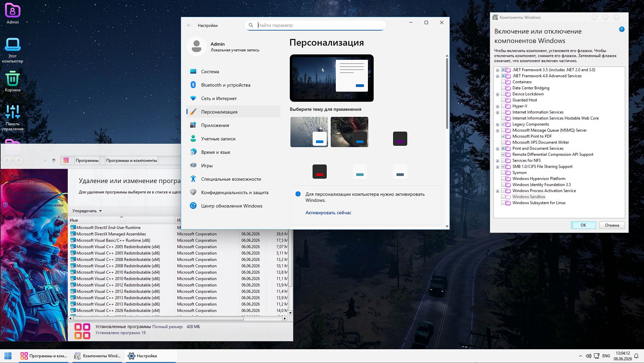Expand the Services for NFS node
The height and width of the screenshot is (363, 644).
coord(497,161)
